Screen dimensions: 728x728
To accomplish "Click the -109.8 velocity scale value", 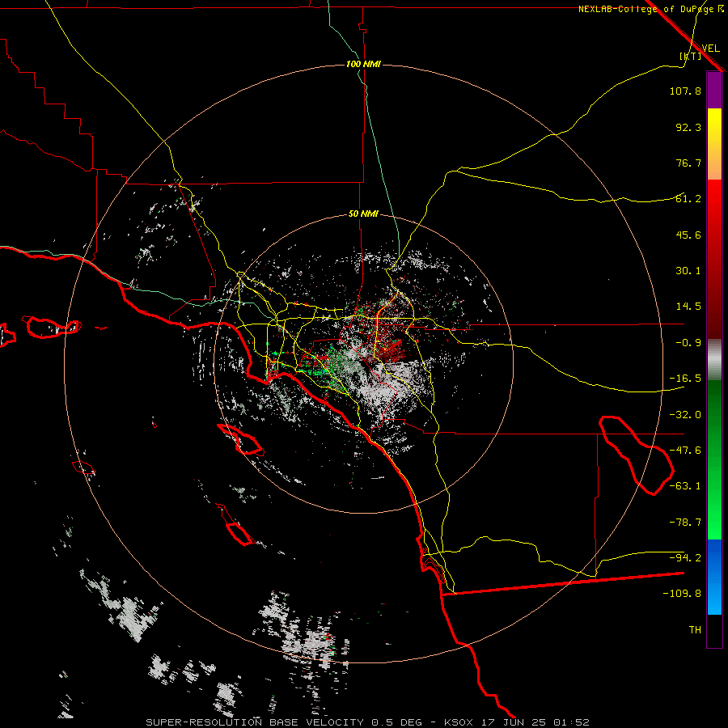I will pos(682,594).
